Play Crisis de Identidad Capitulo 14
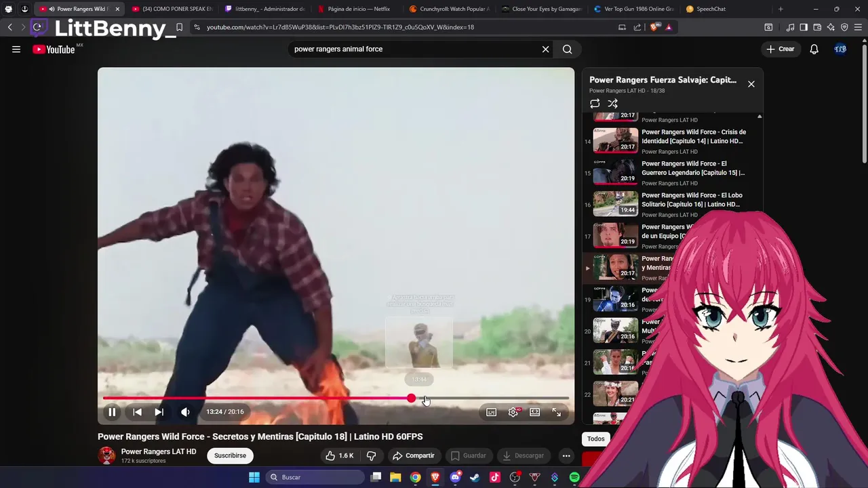This screenshot has height=488, width=868. click(x=694, y=136)
